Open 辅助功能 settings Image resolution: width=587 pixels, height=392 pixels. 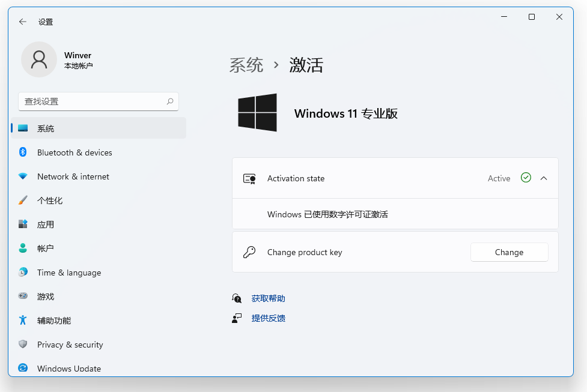99,320
